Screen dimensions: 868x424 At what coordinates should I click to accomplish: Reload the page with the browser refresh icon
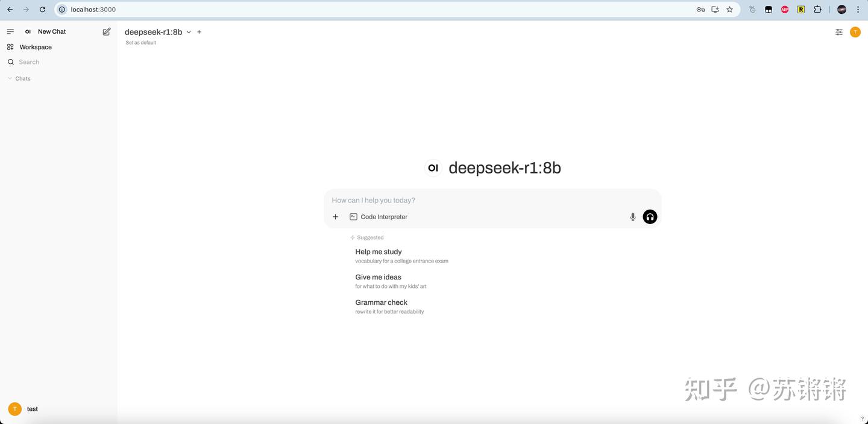(x=42, y=10)
